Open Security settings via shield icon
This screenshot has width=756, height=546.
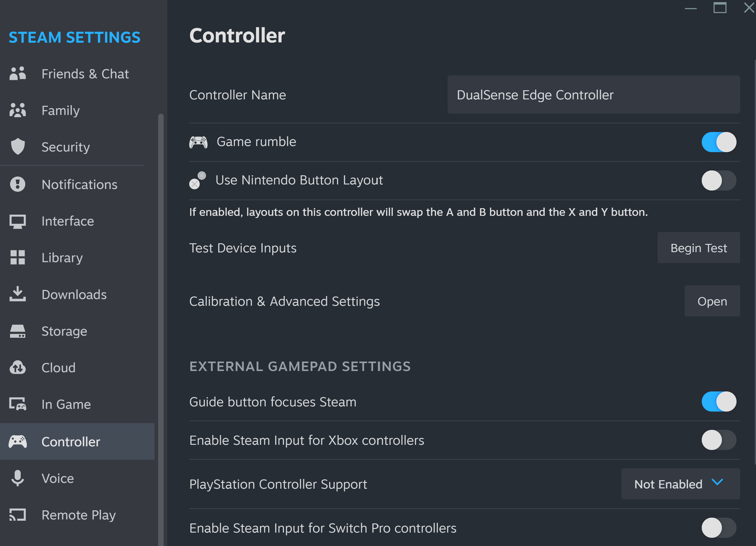pyautogui.click(x=18, y=147)
